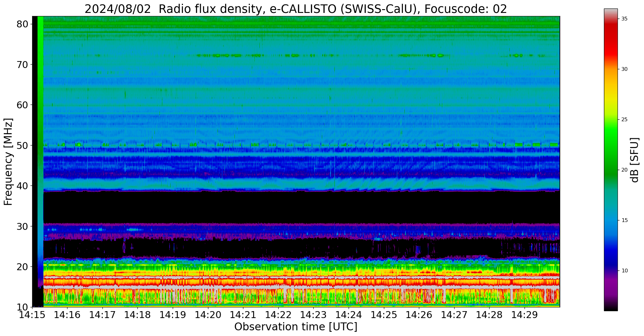The height and width of the screenshot is (336, 644).
Task: Click the black band between 30 and 40 MHz
Action: click(x=301, y=207)
